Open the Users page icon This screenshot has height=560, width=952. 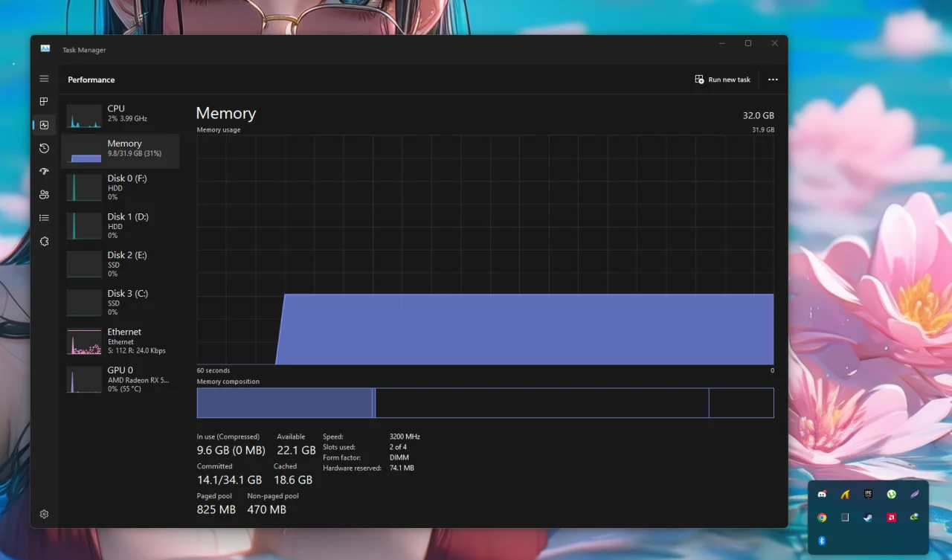point(44,195)
